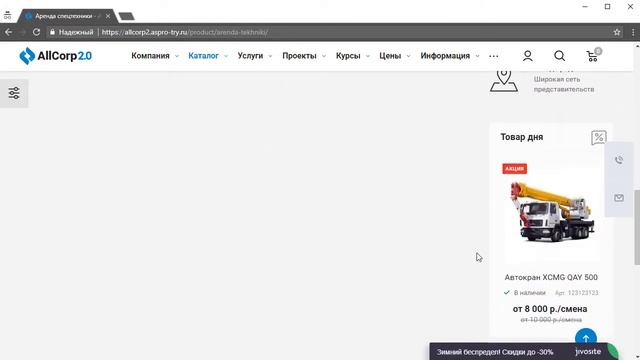Open the Курсы menu
The width and height of the screenshot is (640, 360).
click(348, 56)
